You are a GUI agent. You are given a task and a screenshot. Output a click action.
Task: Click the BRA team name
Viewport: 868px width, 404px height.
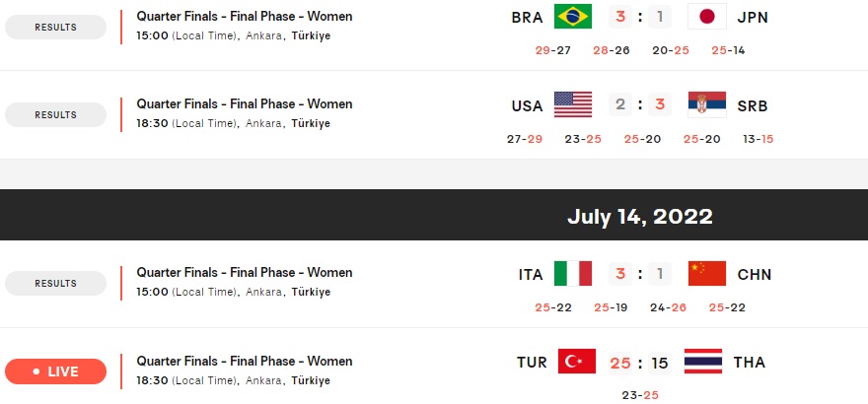pos(527,18)
